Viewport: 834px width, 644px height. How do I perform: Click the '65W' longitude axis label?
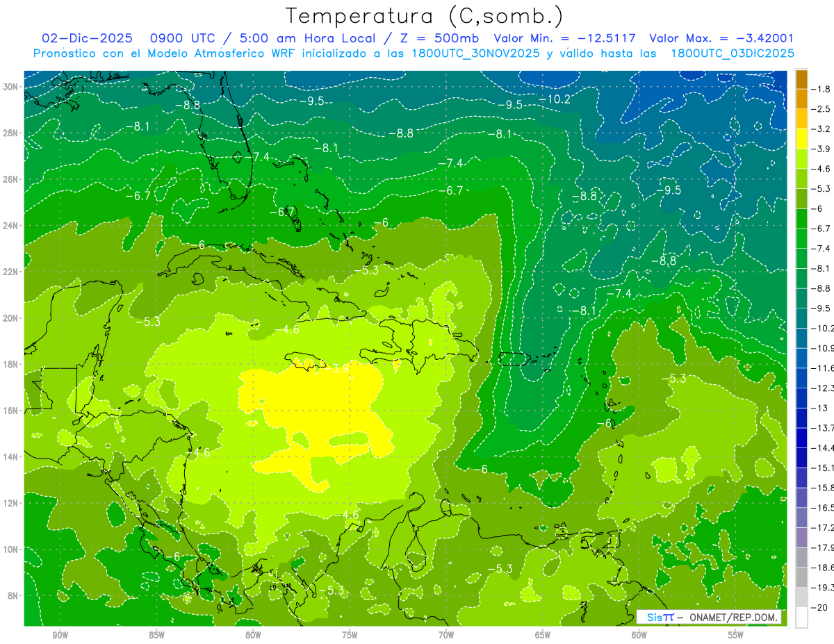point(543,635)
